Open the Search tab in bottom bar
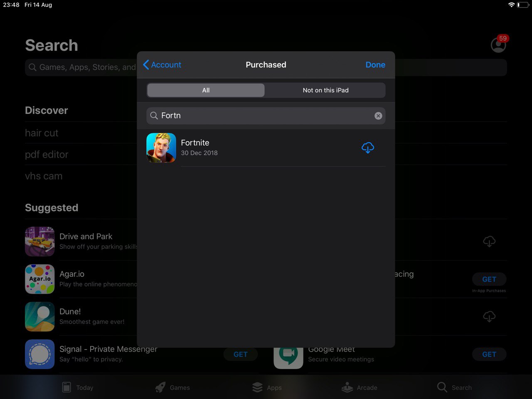Viewport: 532px width, 399px height. click(454, 387)
